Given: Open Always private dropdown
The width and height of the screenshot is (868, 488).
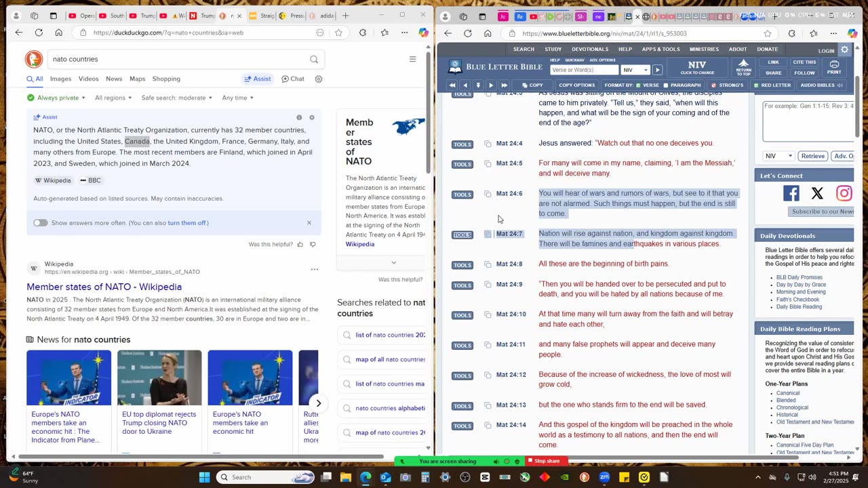Looking at the screenshot, I should (56, 98).
